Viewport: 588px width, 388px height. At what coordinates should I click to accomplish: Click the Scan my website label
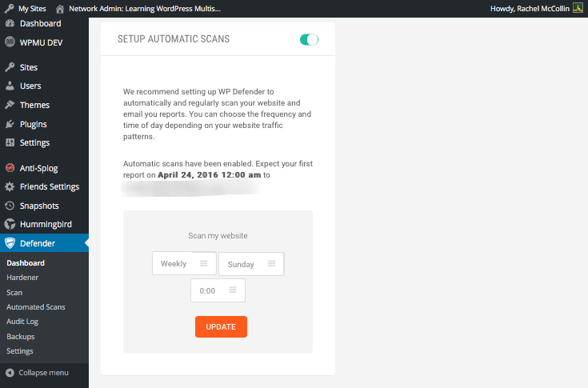[x=218, y=235]
